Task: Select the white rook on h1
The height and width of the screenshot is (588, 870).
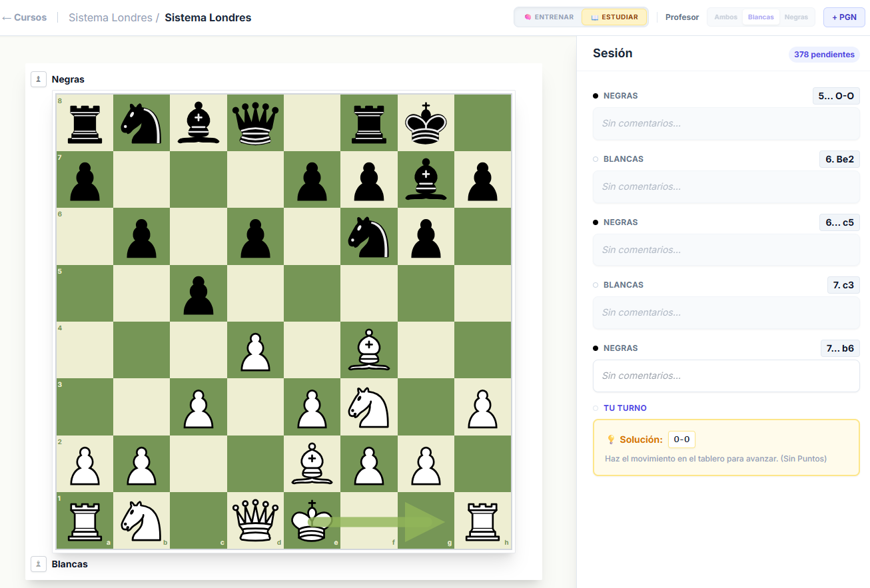Action: tap(483, 521)
